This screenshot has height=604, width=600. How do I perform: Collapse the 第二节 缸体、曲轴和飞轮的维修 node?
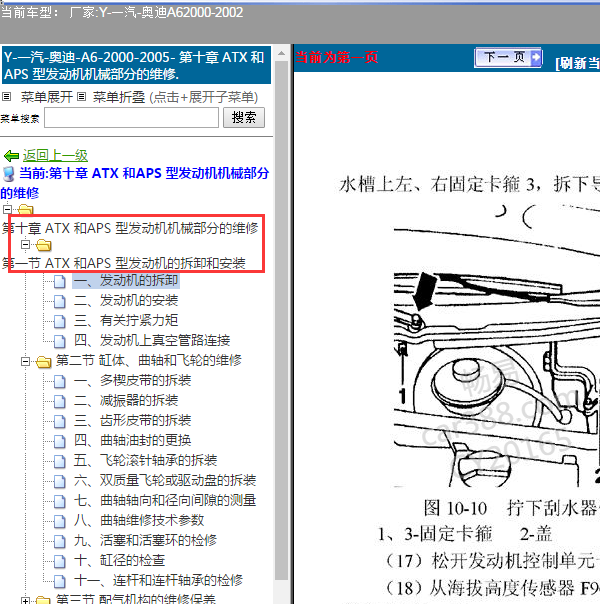coord(25,361)
